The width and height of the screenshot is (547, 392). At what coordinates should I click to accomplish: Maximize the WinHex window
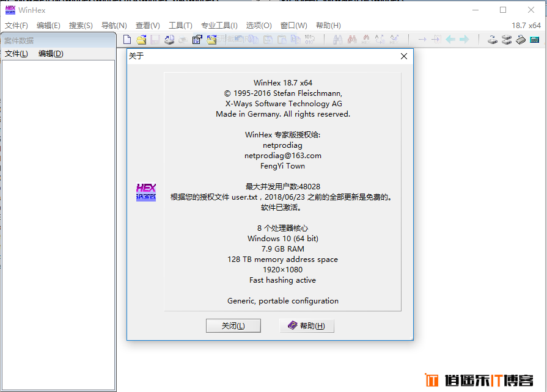503,10
